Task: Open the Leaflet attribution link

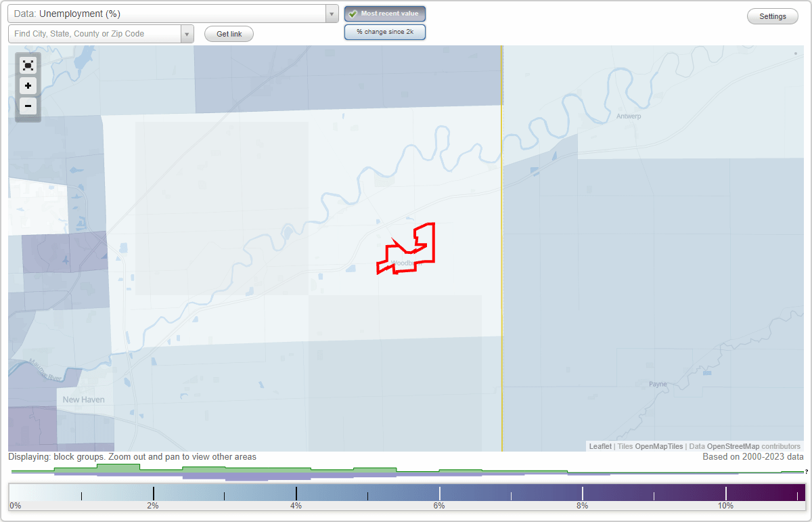Action: (600, 446)
